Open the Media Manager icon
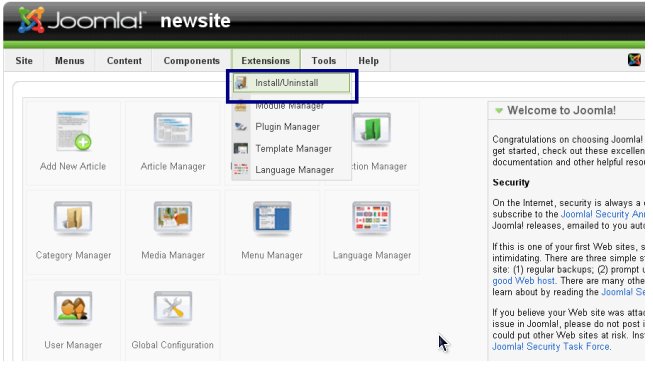 (x=173, y=217)
